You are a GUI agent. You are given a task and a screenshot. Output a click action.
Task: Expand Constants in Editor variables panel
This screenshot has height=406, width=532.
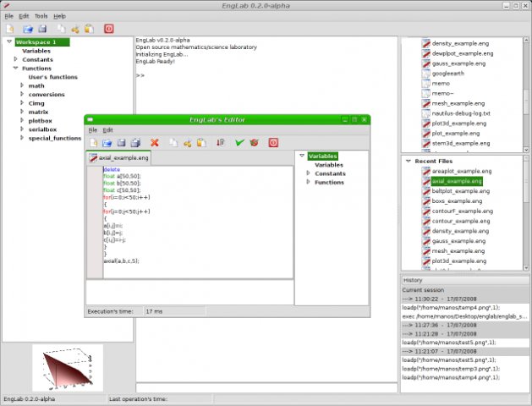click(308, 173)
